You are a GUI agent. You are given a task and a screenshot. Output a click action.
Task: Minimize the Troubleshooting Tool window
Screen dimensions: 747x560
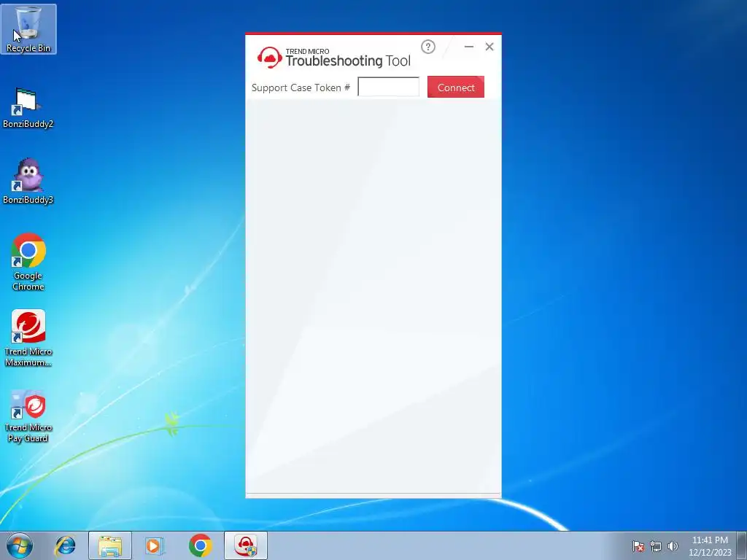(469, 47)
